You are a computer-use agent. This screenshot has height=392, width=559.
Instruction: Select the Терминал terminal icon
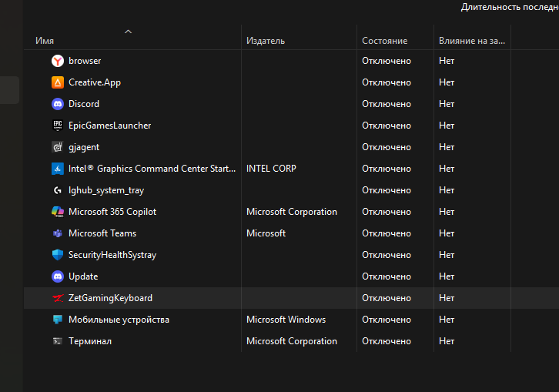tap(58, 341)
